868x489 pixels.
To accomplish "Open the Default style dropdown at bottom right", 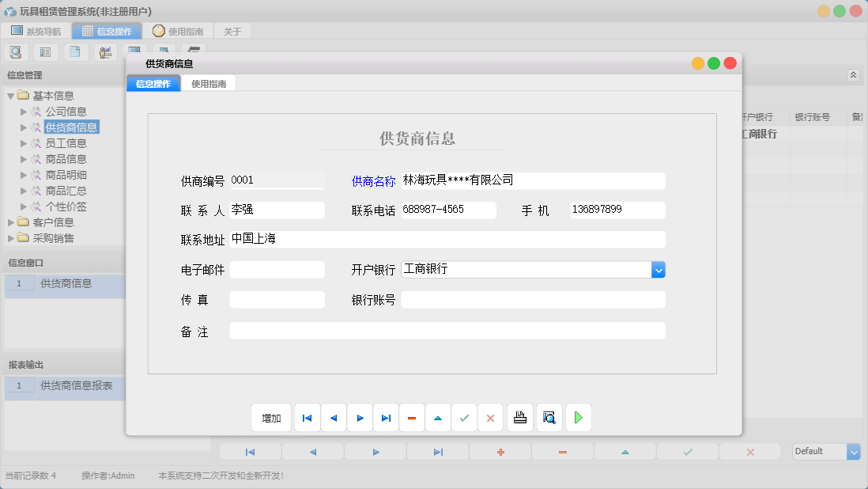I will pos(855,451).
